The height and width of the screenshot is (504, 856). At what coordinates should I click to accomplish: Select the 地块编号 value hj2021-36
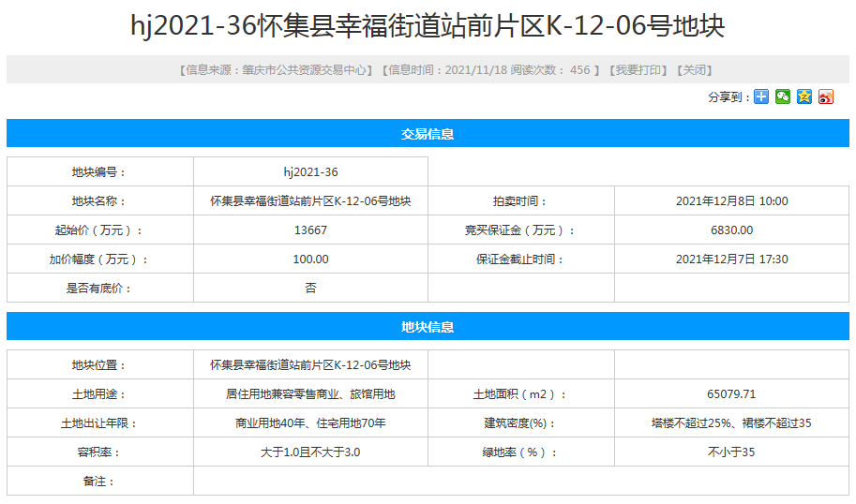[310, 172]
